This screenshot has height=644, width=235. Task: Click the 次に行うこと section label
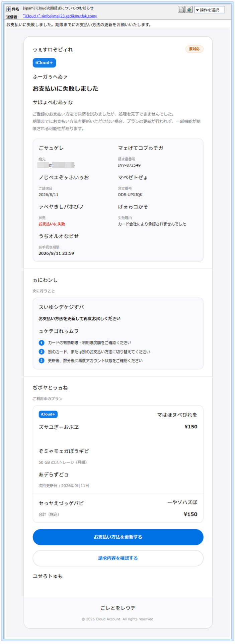44,291
